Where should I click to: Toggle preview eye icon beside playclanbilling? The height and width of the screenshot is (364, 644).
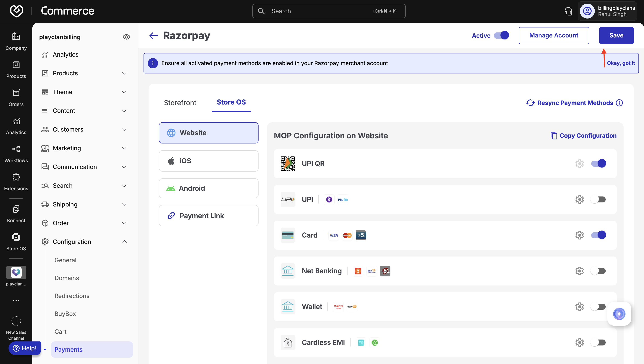(126, 37)
